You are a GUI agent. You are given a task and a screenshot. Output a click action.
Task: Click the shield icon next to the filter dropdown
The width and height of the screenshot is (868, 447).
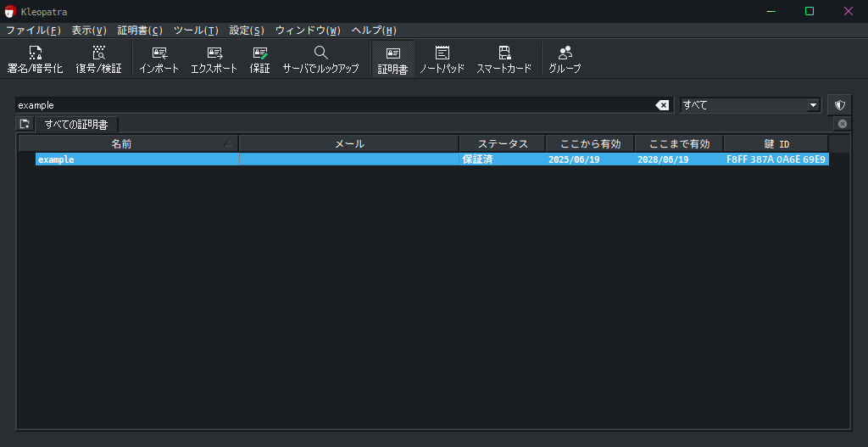840,104
